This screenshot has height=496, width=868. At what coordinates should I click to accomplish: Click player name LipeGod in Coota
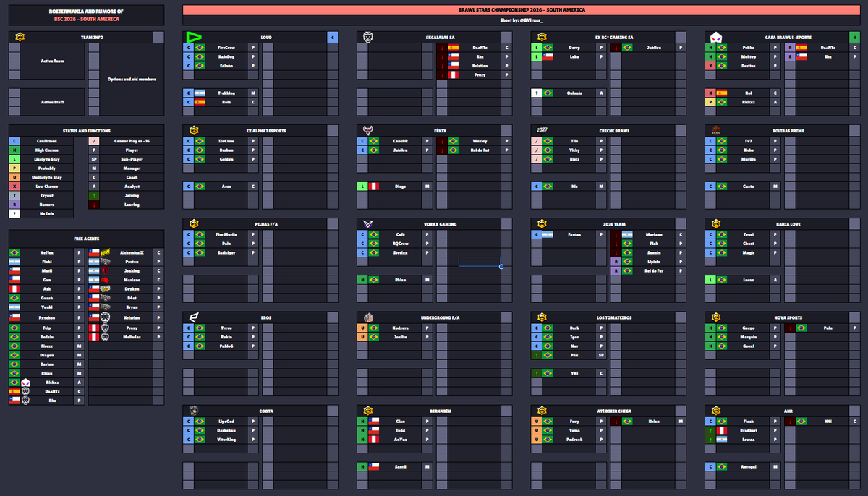(226, 420)
